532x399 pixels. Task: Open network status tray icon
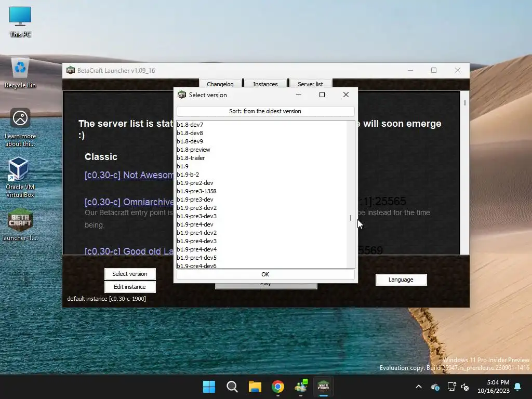[451, 387]
